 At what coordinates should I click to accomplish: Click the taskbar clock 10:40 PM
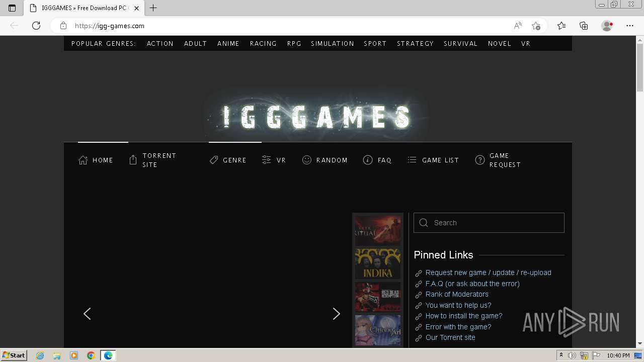[x=618, y=355]
